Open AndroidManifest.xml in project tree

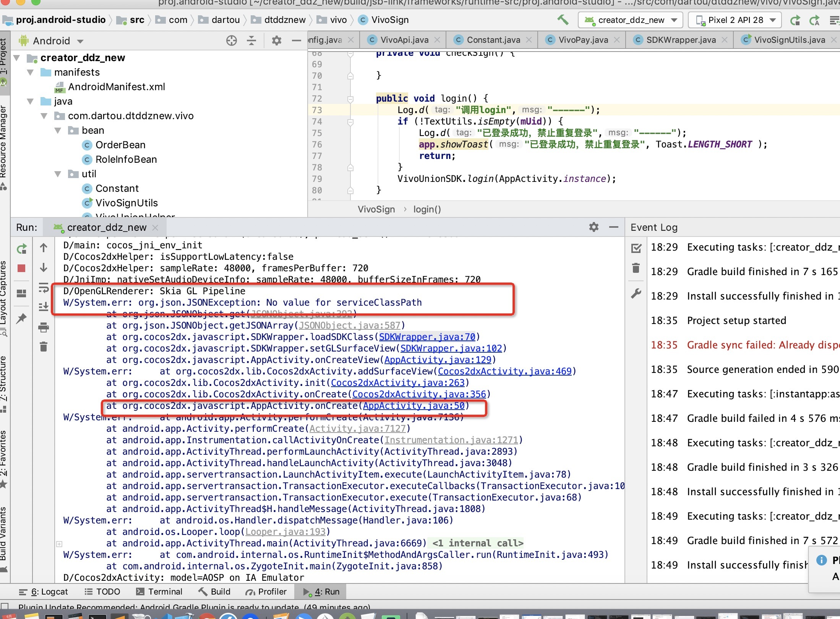[116, 87]
